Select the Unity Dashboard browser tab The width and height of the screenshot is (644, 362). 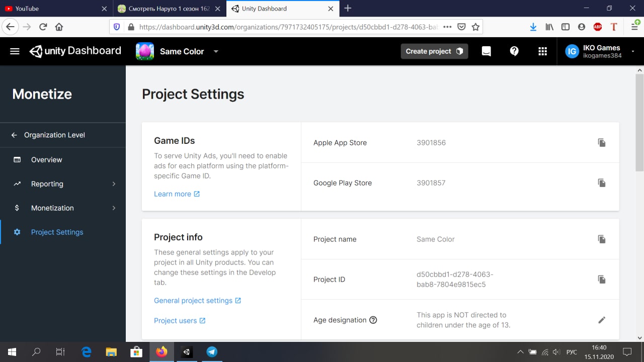(282, 9)
